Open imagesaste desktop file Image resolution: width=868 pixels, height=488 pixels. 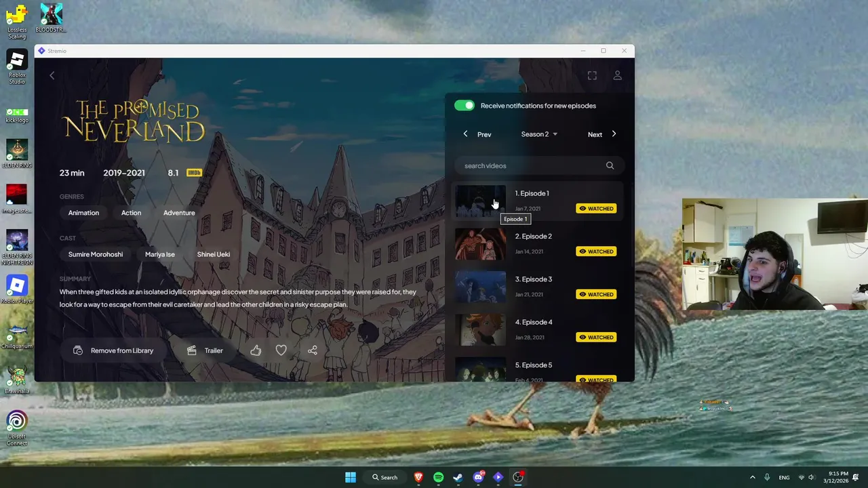(17, 199)
